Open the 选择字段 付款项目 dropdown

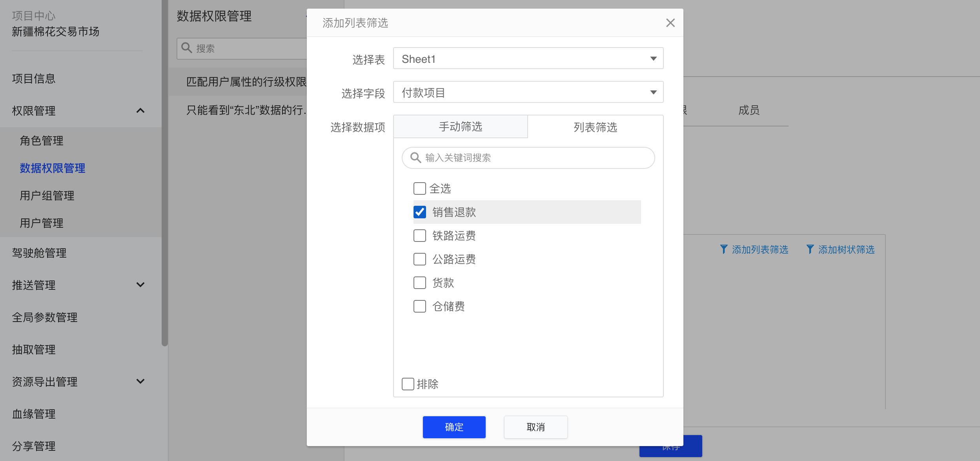coord(528,92)
